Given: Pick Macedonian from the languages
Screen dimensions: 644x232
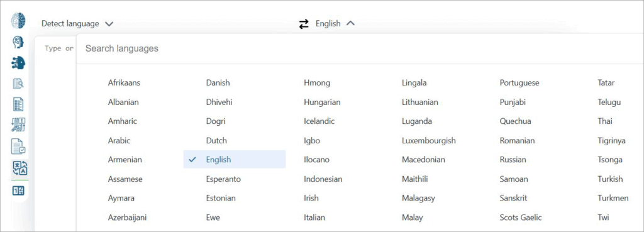Looking at the screenshot, I should [423, 160].
